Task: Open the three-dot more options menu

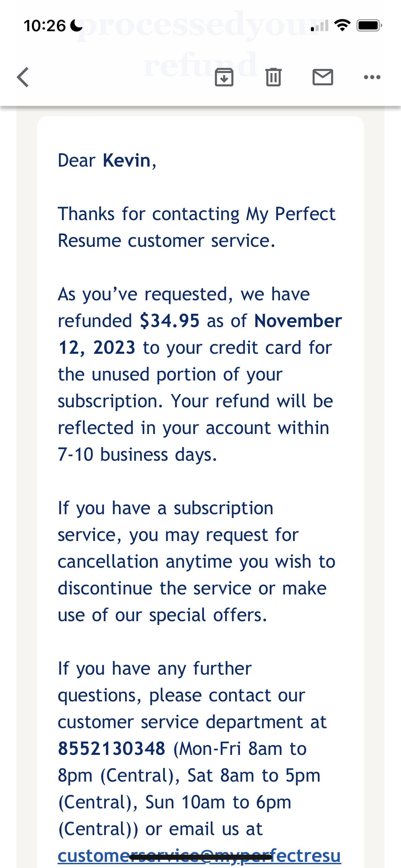Action: click(372, 77)
